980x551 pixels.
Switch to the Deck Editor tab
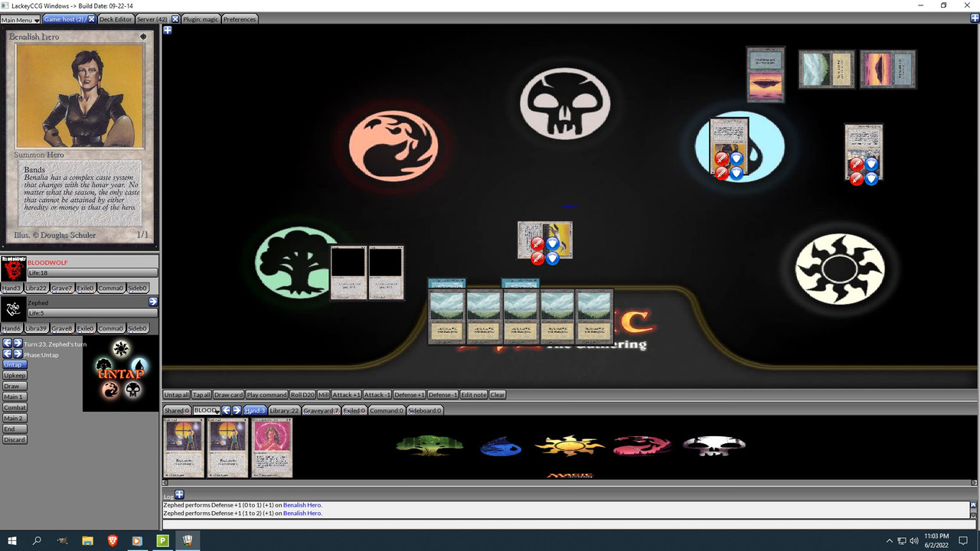[116, 19]
